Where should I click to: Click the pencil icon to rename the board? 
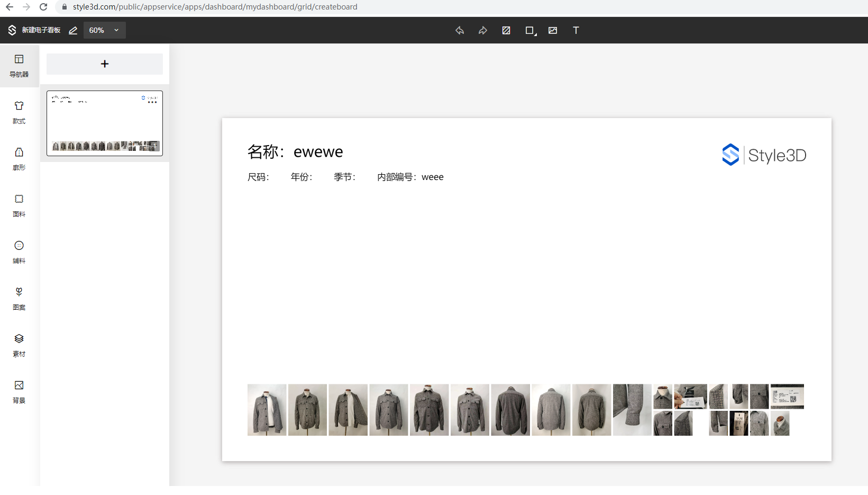[73, 31]
